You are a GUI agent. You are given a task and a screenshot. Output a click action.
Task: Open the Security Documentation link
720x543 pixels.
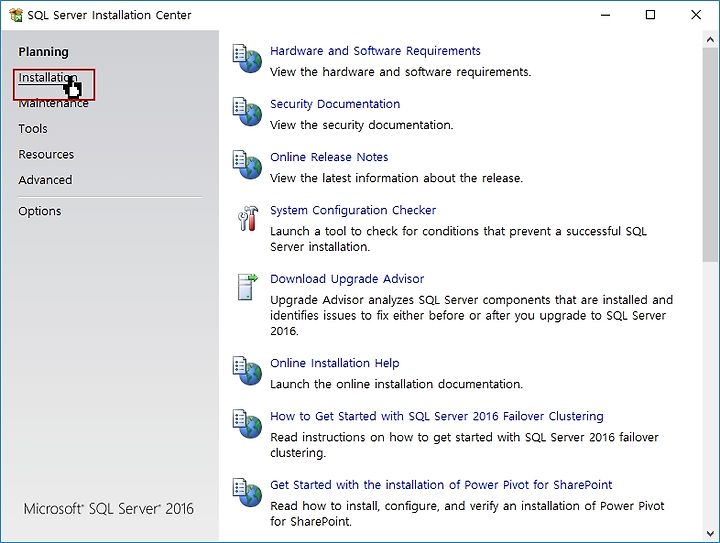pyautogui.click(x=335, y=104)
